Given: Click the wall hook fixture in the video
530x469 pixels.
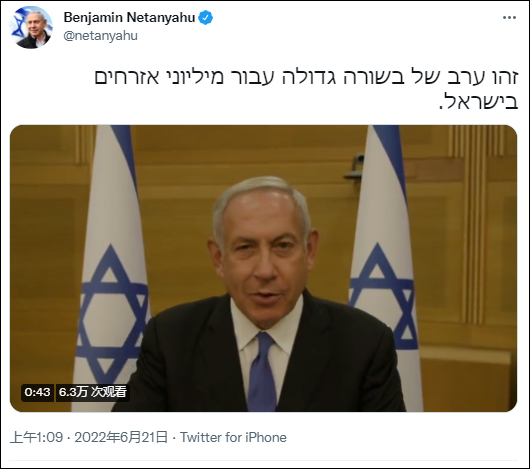Looking at the screenshot, I should pyautogui.click(x=354, y=167).
